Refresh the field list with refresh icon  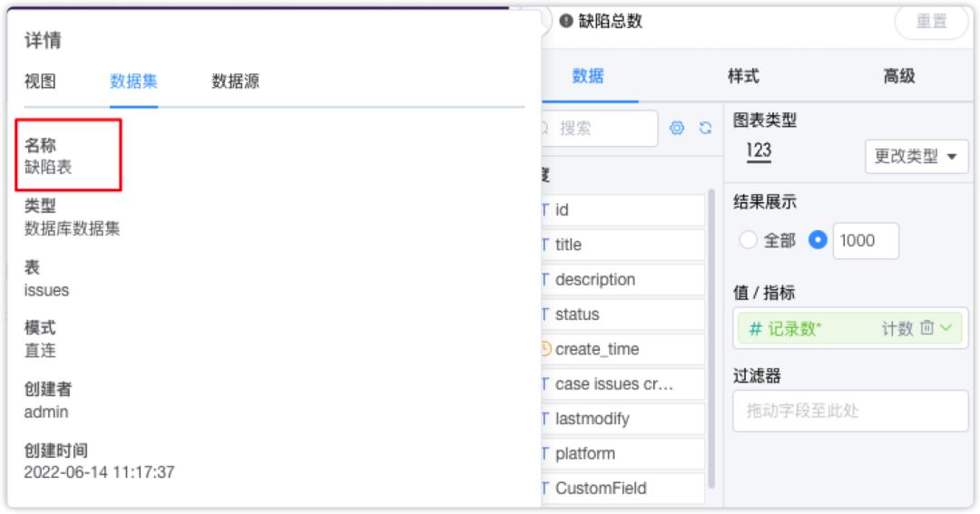click(706, 128)
